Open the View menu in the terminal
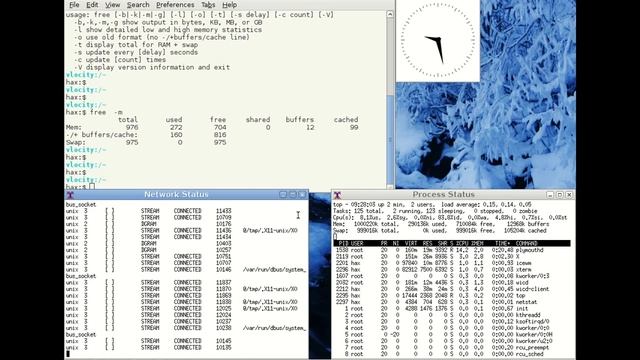This screenshot has height=360, width=640. (x=112, y=5)
